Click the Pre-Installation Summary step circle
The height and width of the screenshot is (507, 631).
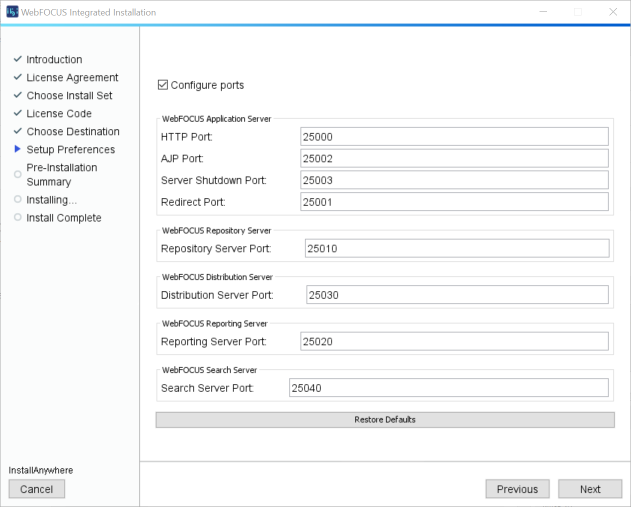[17, 174]
